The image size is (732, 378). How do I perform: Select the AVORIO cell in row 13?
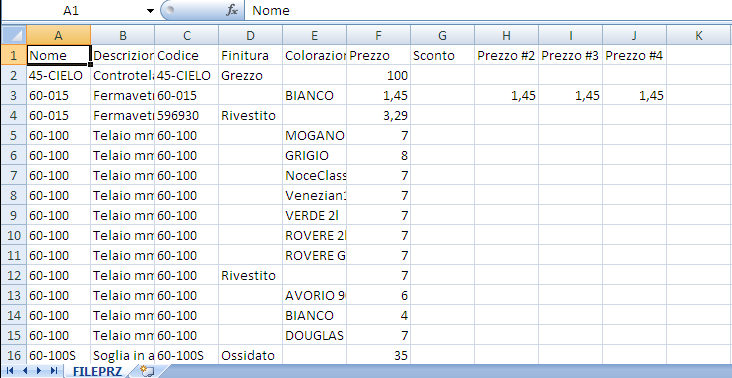point(314,296)
